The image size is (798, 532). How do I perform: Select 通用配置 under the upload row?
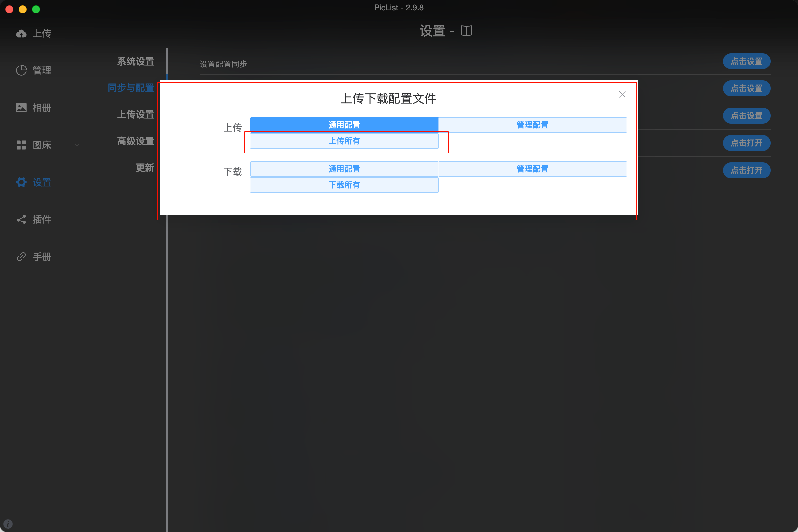point(344,125)
